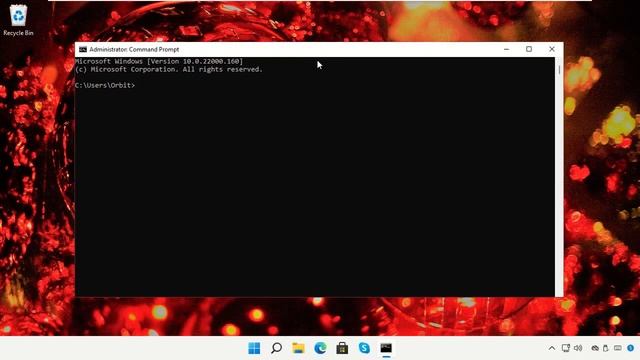Open network status tray icon

pyautogui.click(x=565, y=348)
